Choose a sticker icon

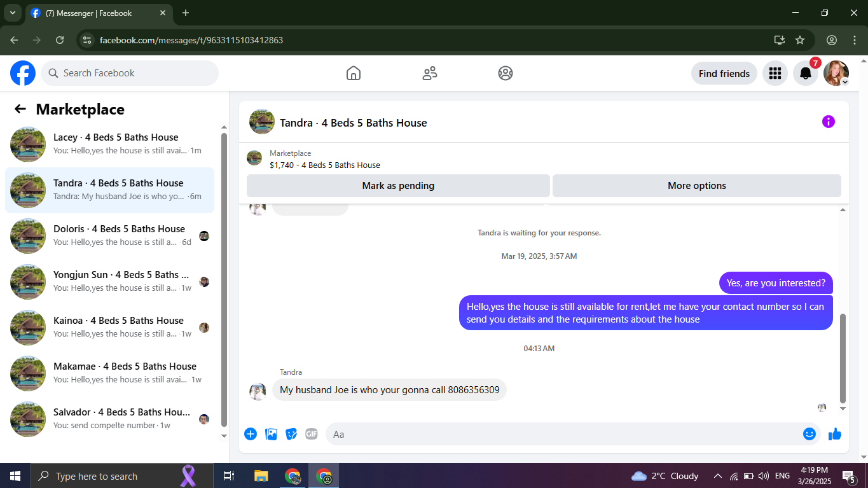pyautogui.click(x=291, y=434)
